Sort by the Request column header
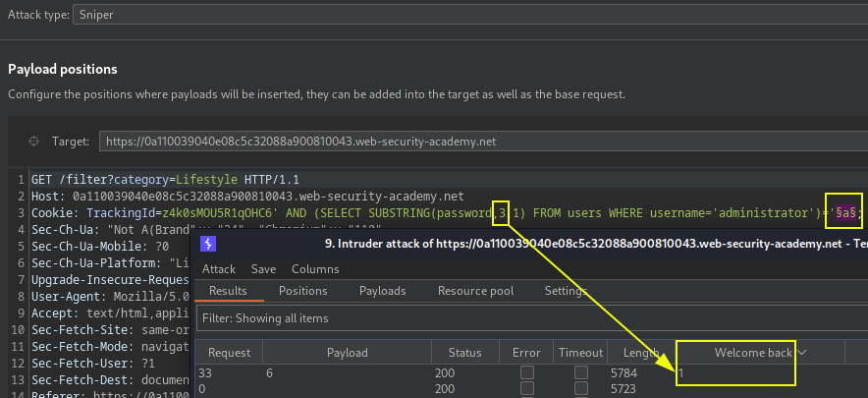The width and height of the screenshot is (868, 398). pos(229,353)
